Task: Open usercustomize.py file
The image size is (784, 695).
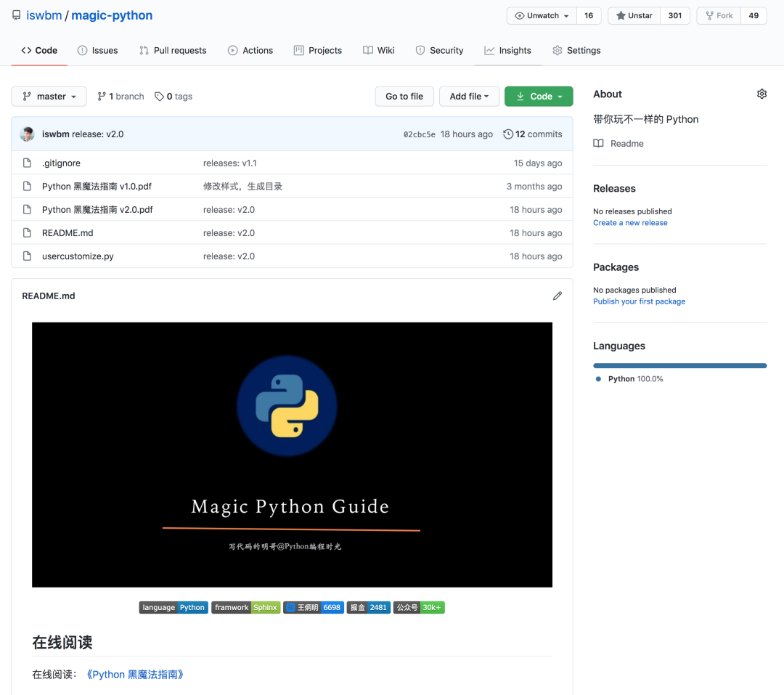Action: point(78,256)
